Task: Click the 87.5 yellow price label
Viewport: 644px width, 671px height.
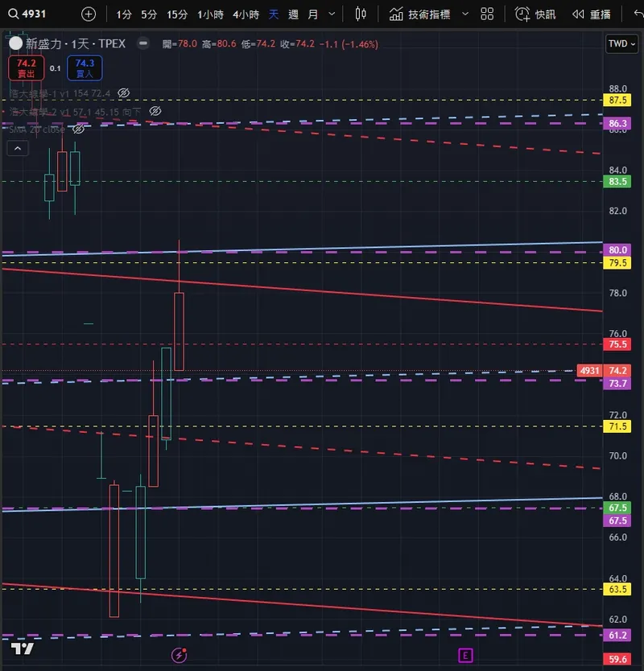Action: (617, 100)
